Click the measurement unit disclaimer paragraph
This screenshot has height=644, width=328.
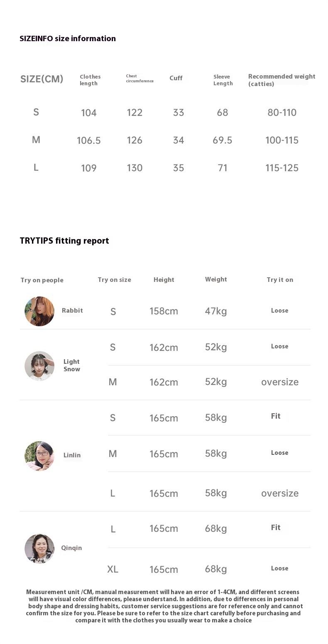click(x=164, y=606)
